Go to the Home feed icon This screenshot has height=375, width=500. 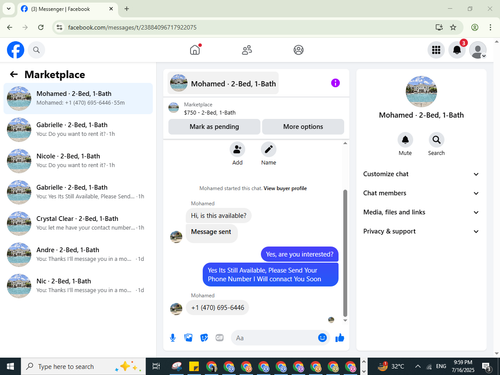coord(195,50)
